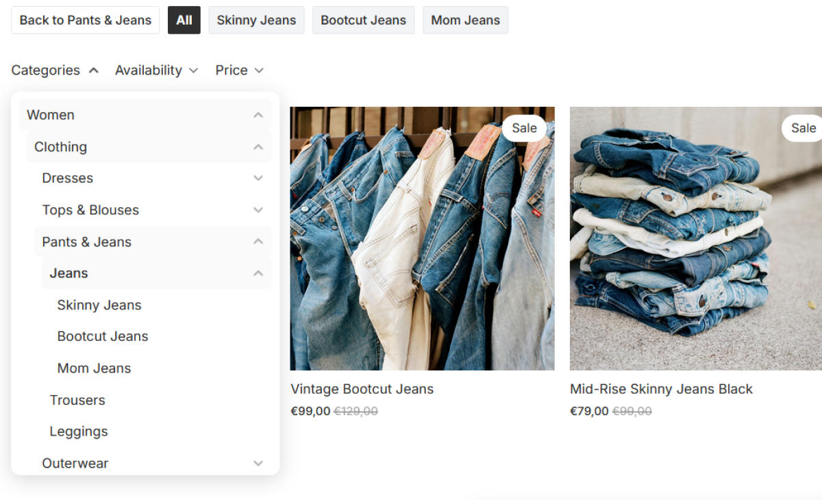The height and width of the screenshot is (504, 822).
Task: Collapse the Women category tree
Action: click(258, 114)
